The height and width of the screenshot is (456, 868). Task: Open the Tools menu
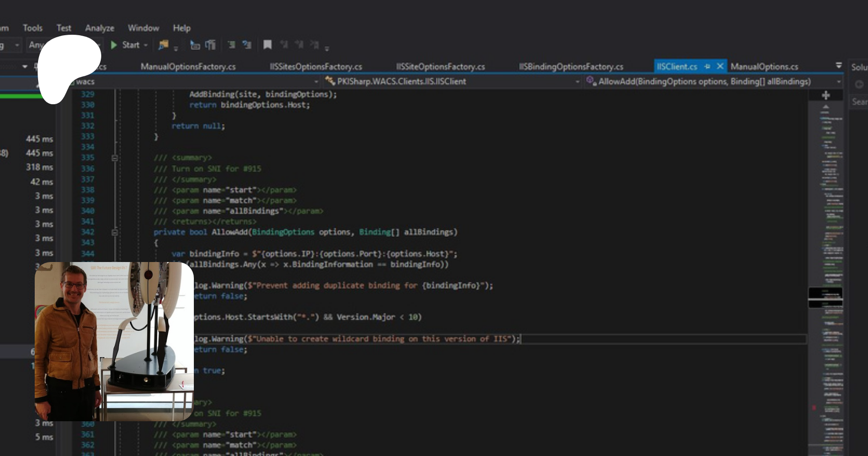point(32,28)
